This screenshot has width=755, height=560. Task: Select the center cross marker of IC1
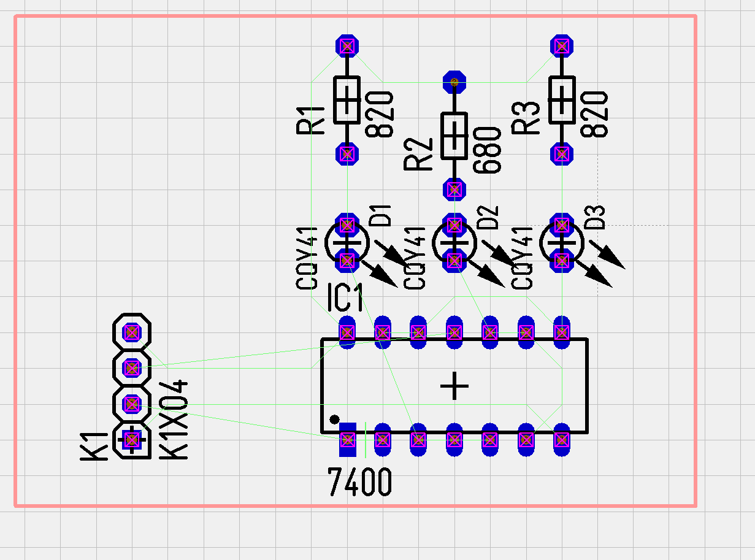[x=454, y=386]
